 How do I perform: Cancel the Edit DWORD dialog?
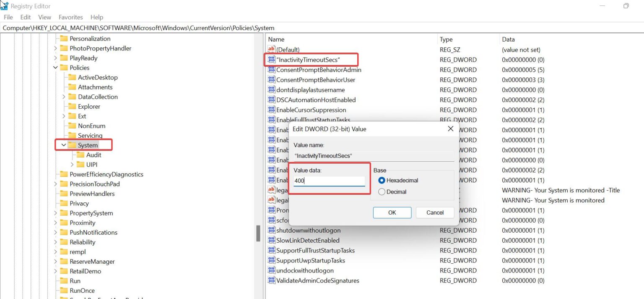(x=435, y=212)
